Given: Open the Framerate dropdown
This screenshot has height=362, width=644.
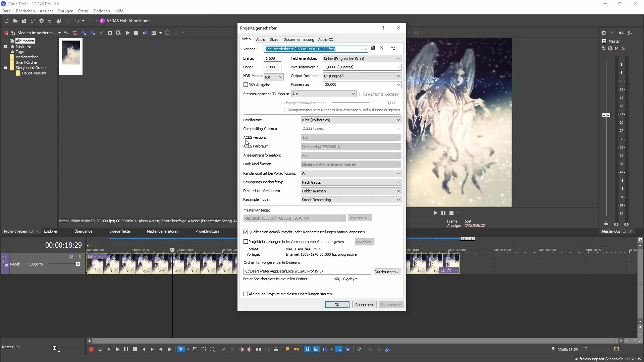Looking at the screenshot, I should [398, 84].
